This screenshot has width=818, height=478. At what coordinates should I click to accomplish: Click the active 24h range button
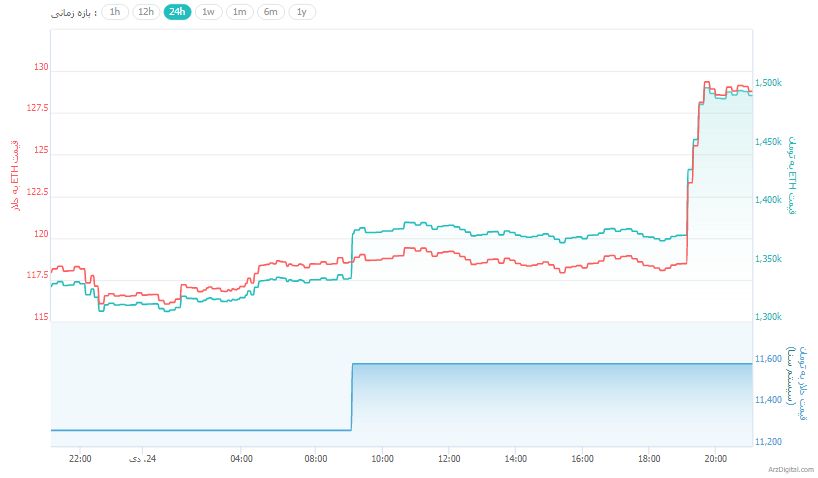(x=177, y=12)
